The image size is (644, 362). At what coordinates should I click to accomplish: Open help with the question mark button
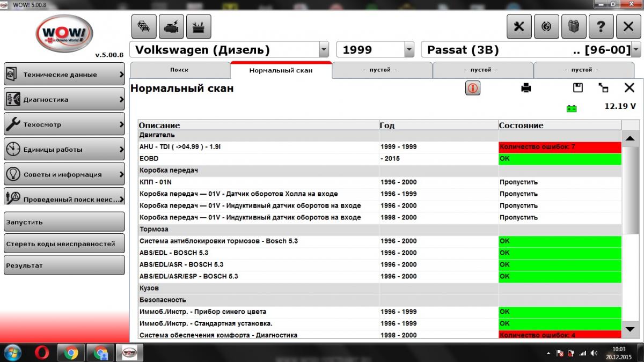pyautogui.click(x=601, y=26)
